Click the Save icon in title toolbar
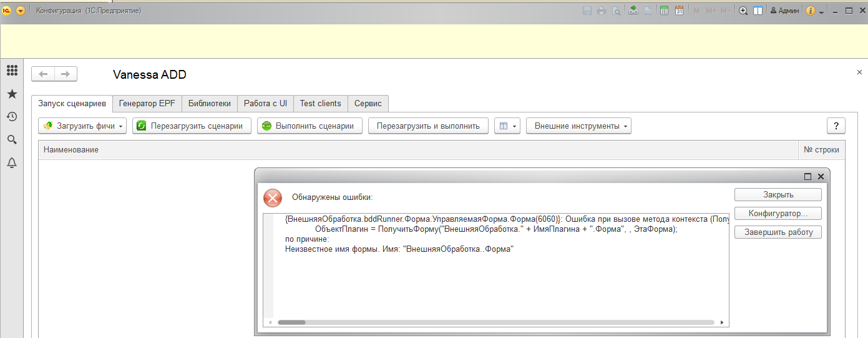The width and height of the screenshot is (868, 338). tap(587, 11)
